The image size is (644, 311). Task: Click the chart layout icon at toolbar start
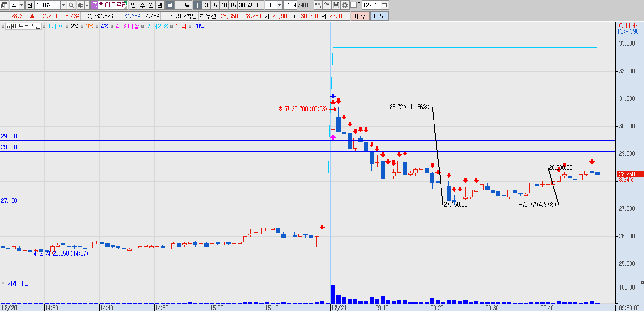[4, 5]
